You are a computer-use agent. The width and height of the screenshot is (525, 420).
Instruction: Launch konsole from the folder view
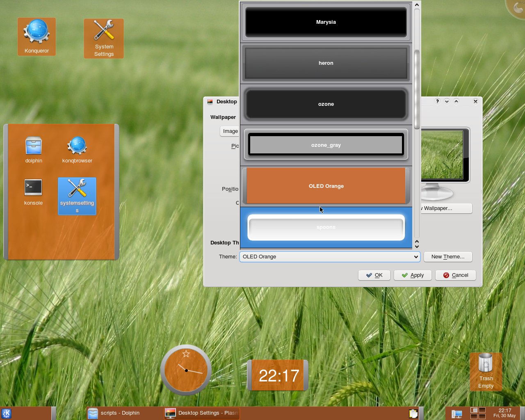(x=33, y=192)
